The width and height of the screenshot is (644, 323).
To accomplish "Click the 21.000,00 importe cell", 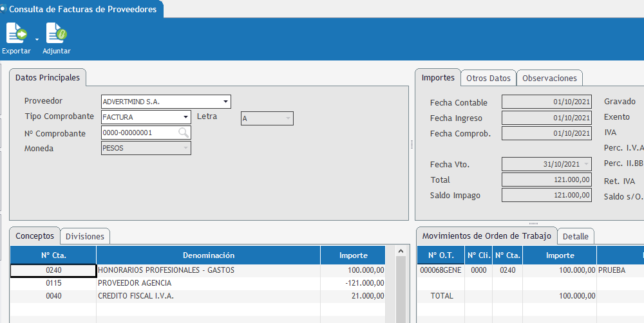I will tap(353, 296).
